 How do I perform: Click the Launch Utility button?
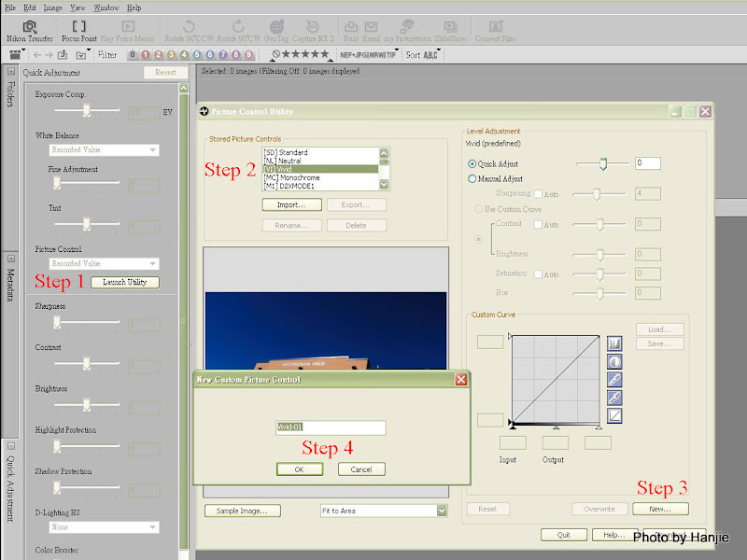point(124,282)
